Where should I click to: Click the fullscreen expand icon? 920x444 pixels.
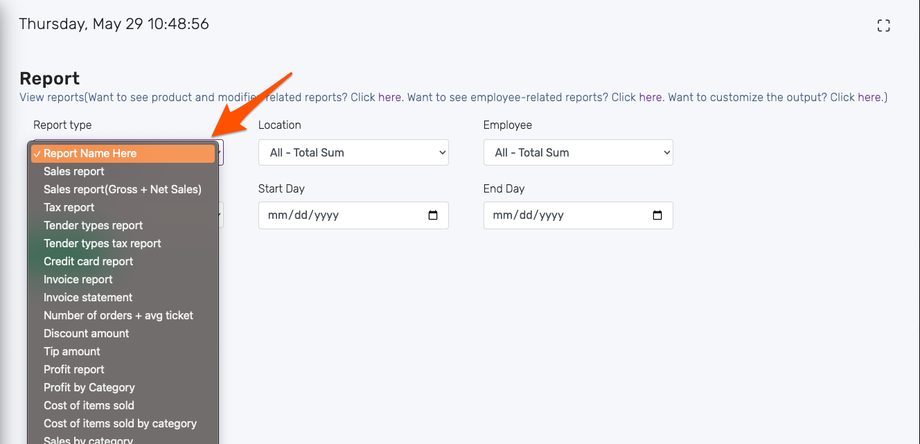pyautogui.click(x=883, y=26)
